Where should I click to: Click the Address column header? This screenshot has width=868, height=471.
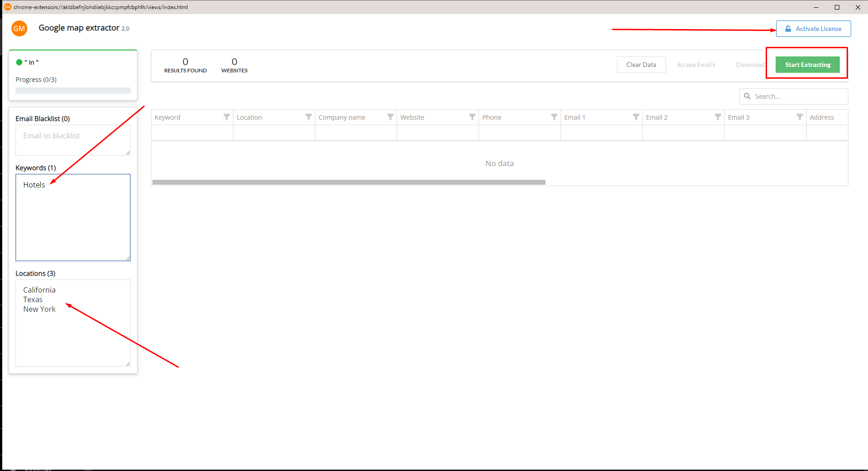coord(827,117)
